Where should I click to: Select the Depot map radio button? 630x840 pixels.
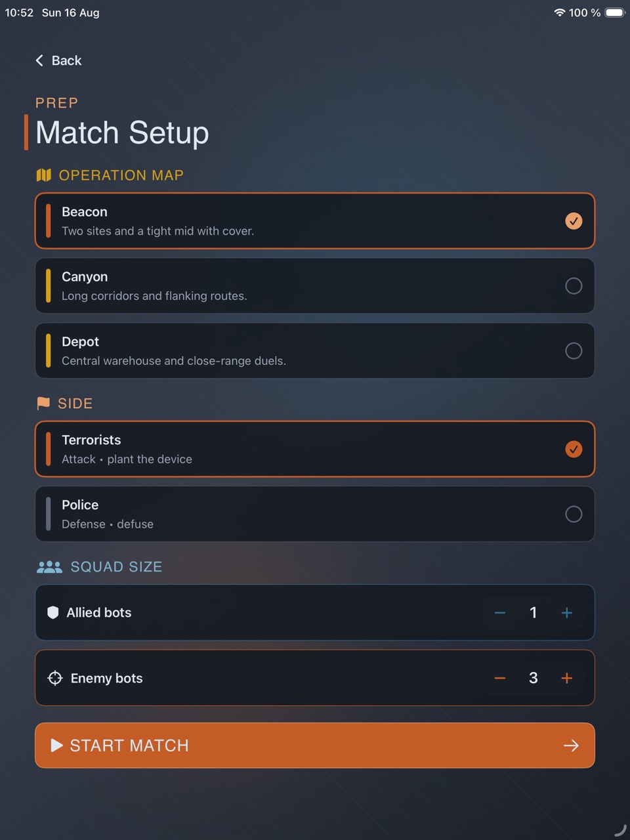click(574, 350)
